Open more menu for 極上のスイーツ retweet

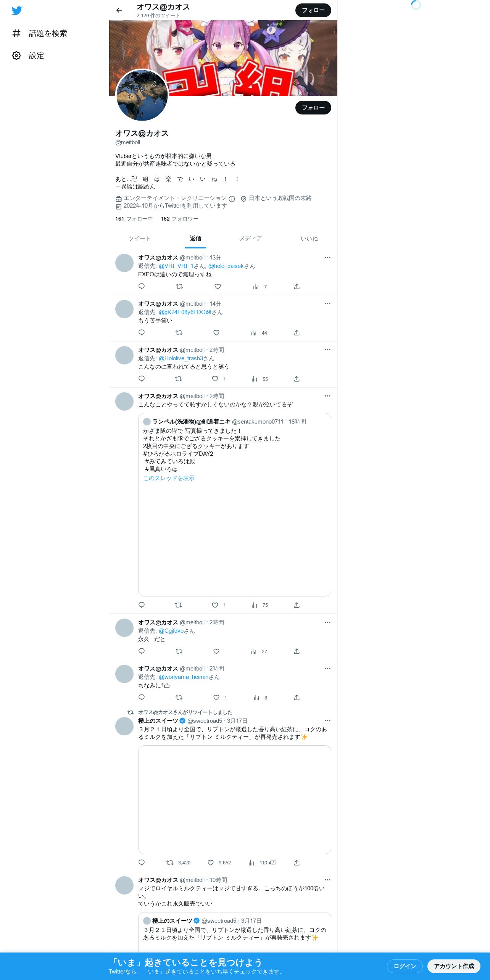(327, 721)
